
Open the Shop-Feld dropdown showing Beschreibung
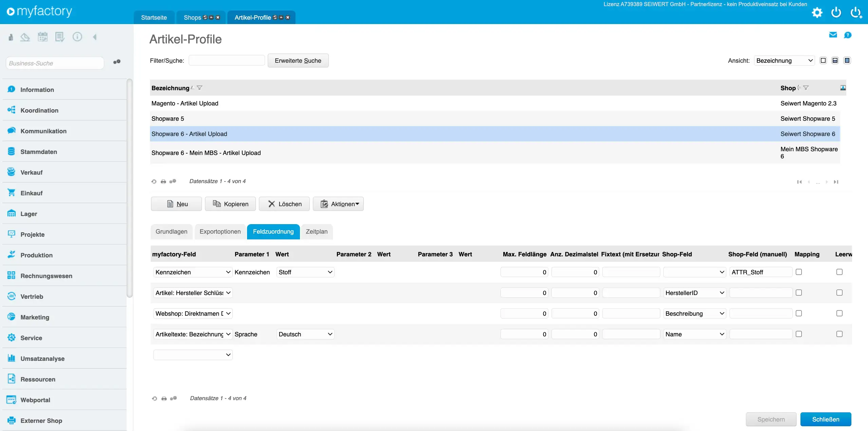(x=694, y=313)
